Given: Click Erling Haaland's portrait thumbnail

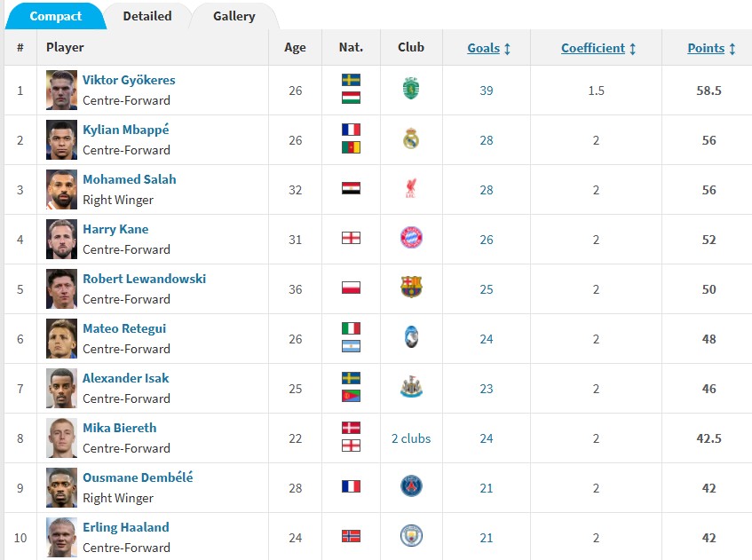Looking at the screenshot, I should point(62,537).
